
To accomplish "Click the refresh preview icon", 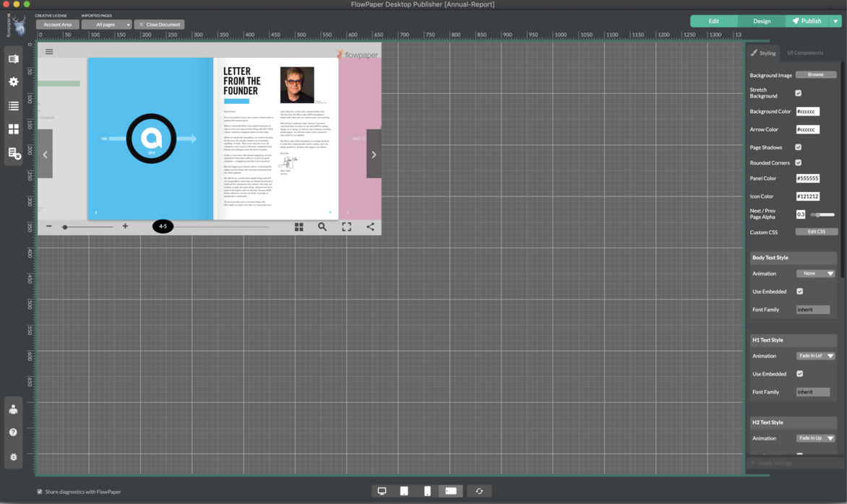I will (478, 491).
